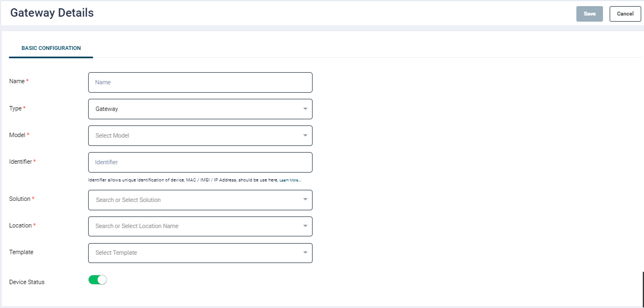Follow the Learn More link under Identifier

point(290,180)
